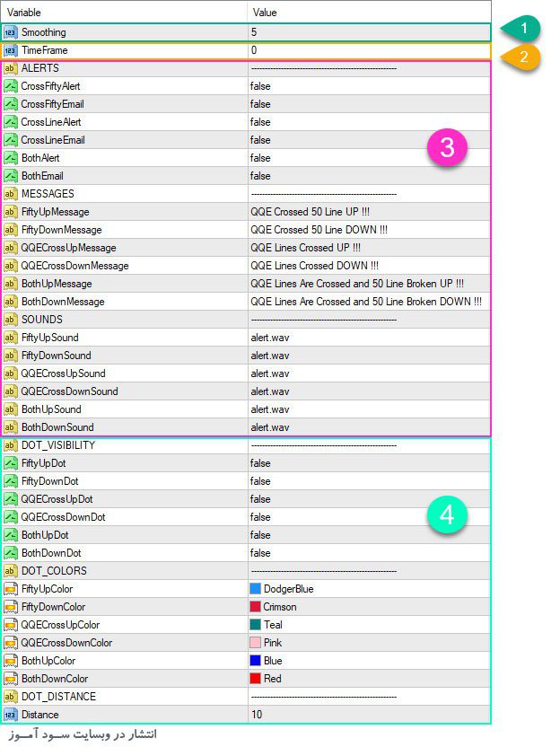Click the string icon beside QQECrossUpMessage
The image size is (560, 747).
coord(10,248)
